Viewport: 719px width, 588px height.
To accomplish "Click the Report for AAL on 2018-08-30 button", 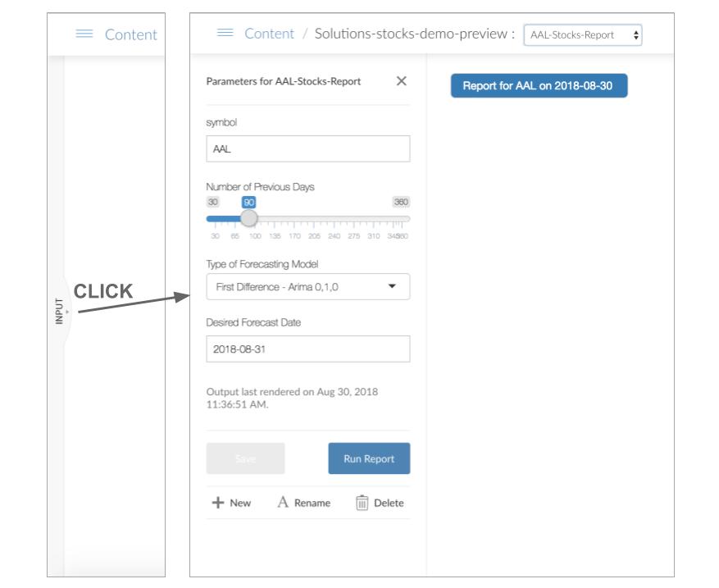I will click(x=539, y=86).
